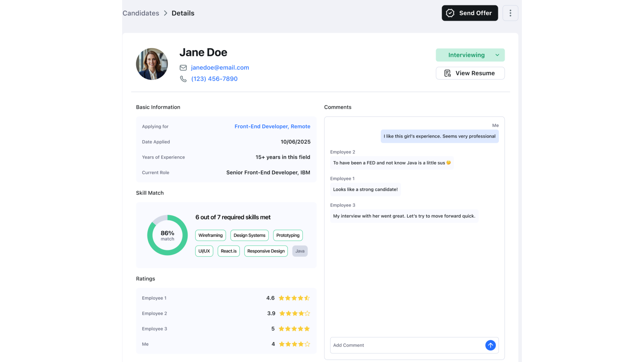The image size is (644, 362).
Task: Open the Front-End Developer, Remote job link
Action: click(x=272, y=126)
